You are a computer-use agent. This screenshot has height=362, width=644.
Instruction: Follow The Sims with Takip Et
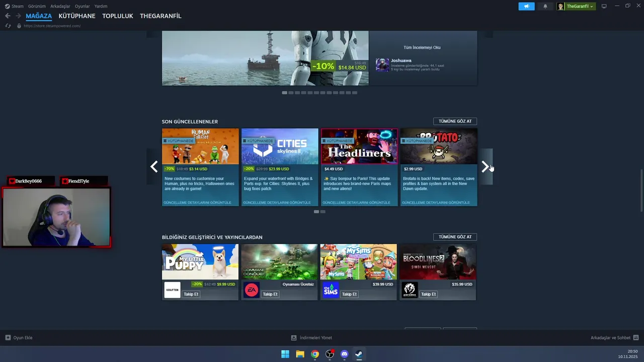pyautogui.click(x=349, y=294)
